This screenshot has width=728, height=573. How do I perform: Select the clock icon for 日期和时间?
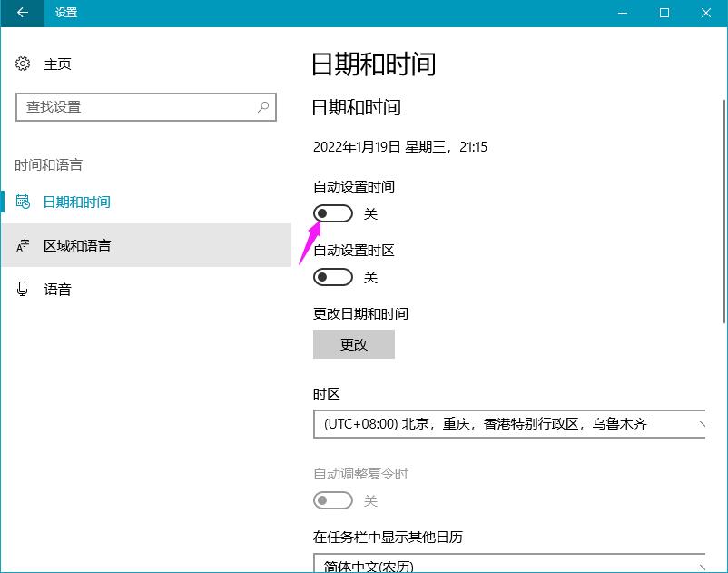point(23,203)
